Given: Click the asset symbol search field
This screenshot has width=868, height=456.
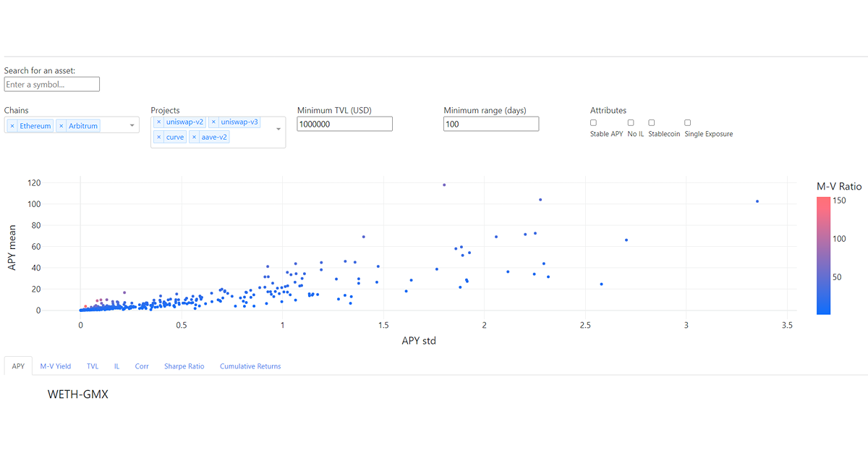Looking at the screenshot, I should click(51, 85).
